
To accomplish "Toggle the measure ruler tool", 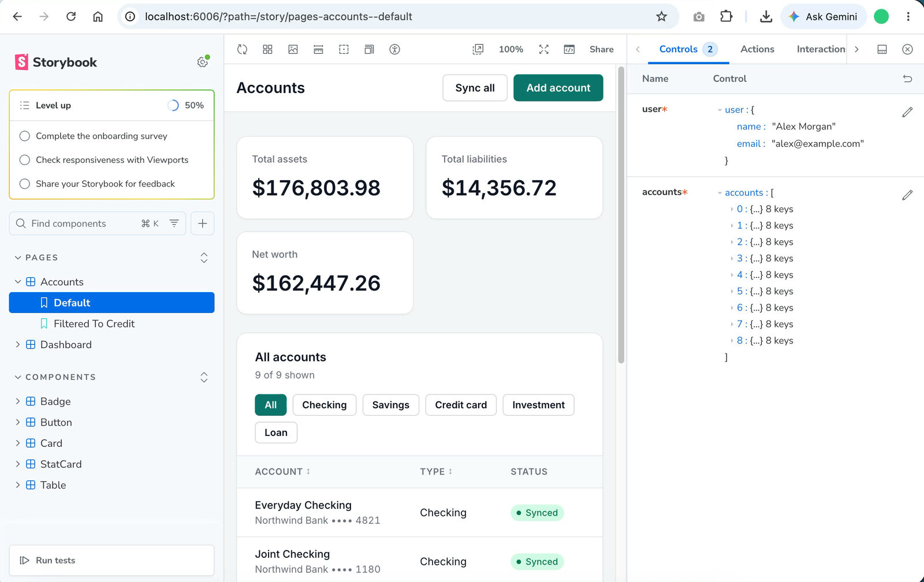I will [318, 50].
